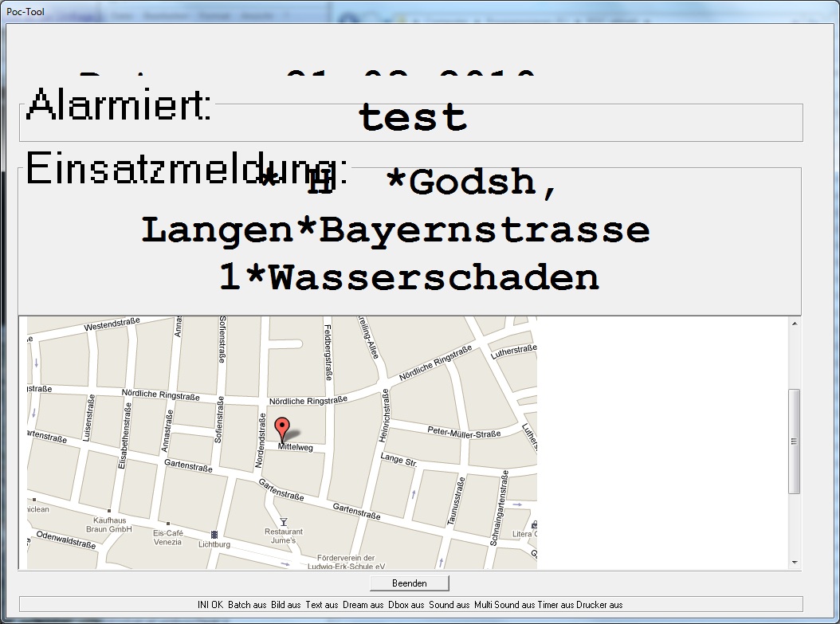The width and height of the screenshot is (840, 624).
Task: Click the Restaurant Jume's cocktail glass icon
Action: pos(284,521)
